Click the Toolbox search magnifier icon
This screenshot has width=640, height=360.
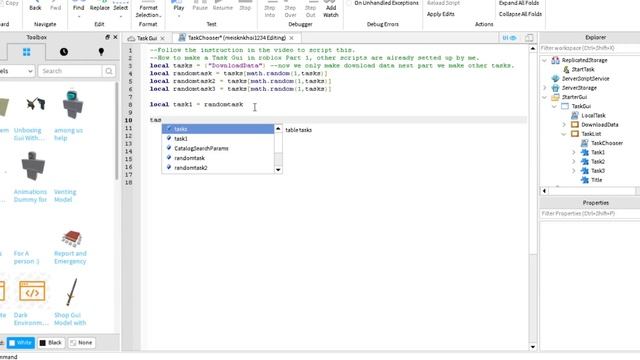point(109,71)
